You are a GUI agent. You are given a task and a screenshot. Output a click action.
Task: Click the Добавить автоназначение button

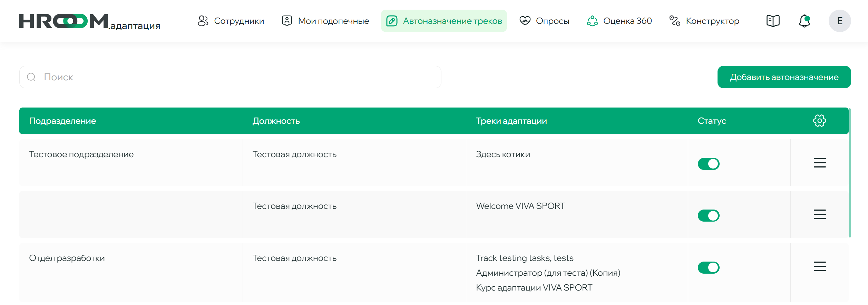pos(784,77)
